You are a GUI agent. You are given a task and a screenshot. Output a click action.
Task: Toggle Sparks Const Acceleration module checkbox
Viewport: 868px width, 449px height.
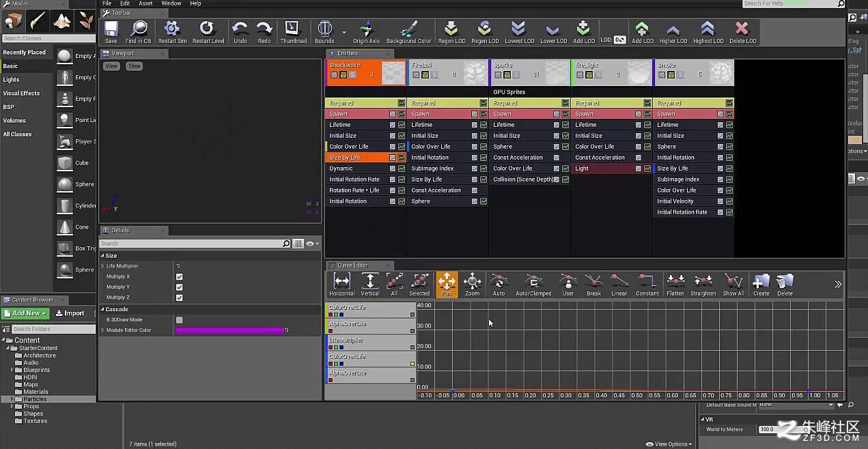(x=556, y=158)
